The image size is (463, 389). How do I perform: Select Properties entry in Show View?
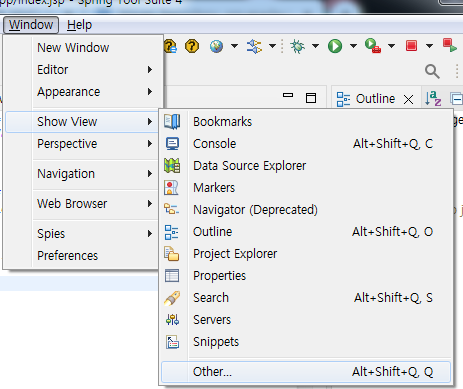coord(220,276)
